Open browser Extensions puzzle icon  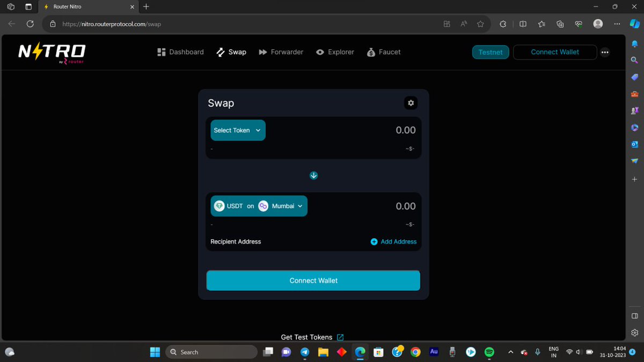[x=503, y=24]
